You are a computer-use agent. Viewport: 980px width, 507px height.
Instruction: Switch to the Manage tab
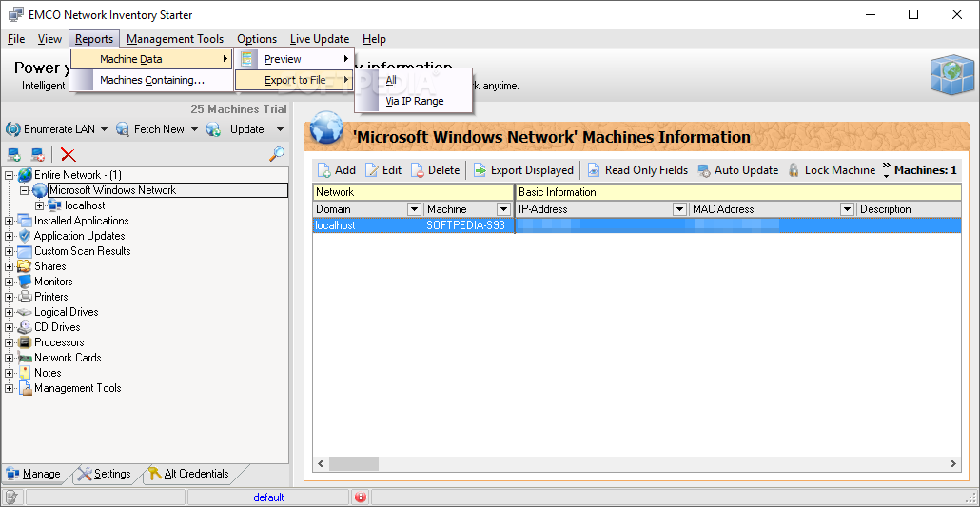coord(33,474)
